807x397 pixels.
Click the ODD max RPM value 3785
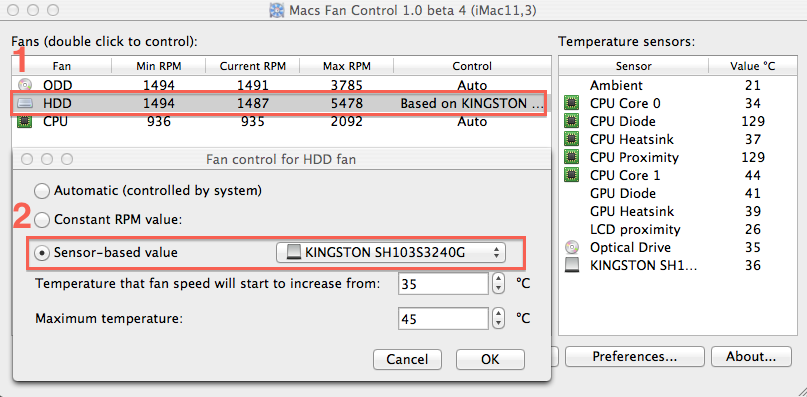pyautogui.click(x=347, y=85)
